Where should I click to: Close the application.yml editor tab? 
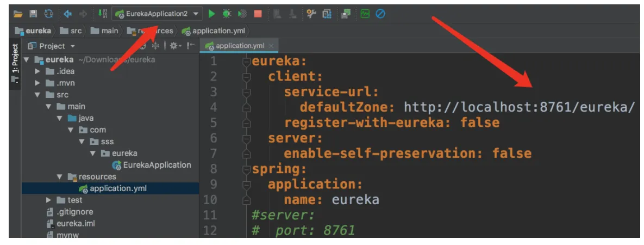point(271,46)
